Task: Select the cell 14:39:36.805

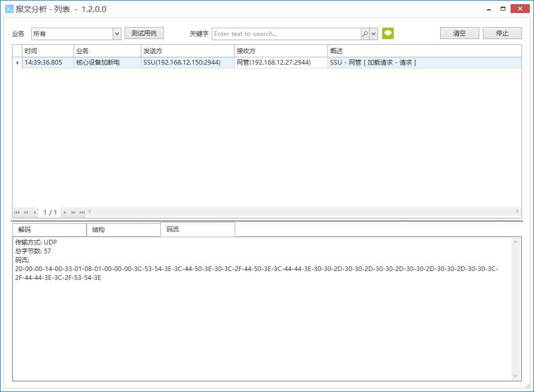Action: pos(48,63)
